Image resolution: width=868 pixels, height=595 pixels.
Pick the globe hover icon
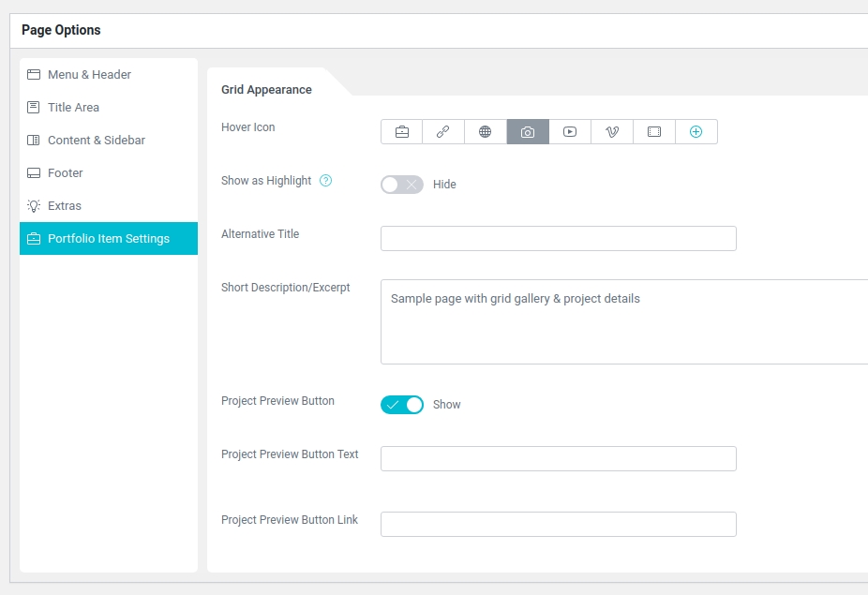click(486, 132)
